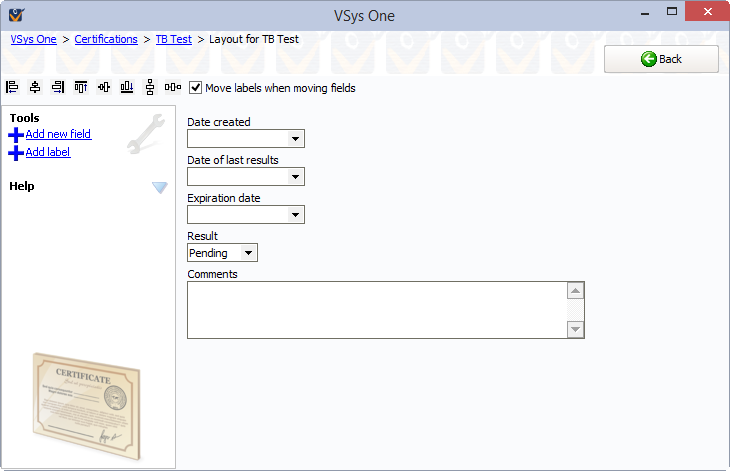Go to VSys One breadcrumb link
The width and height of the screenshot is (730, 471).
33,40
